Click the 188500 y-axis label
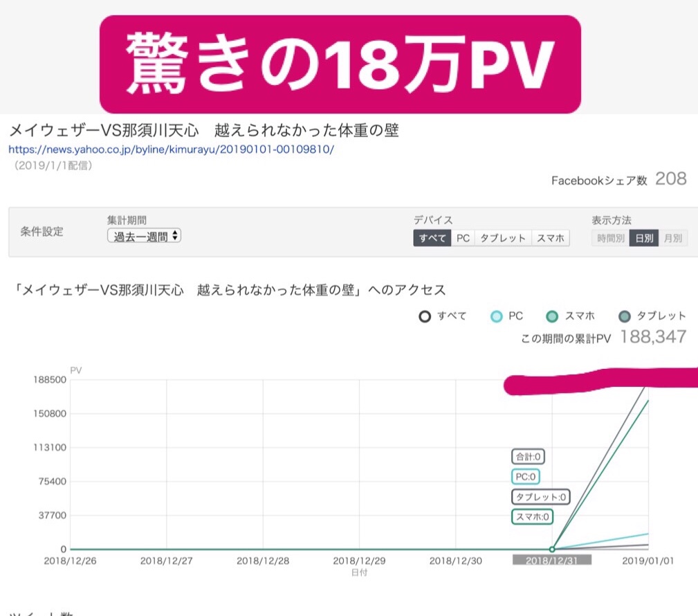 pos(49,379)
